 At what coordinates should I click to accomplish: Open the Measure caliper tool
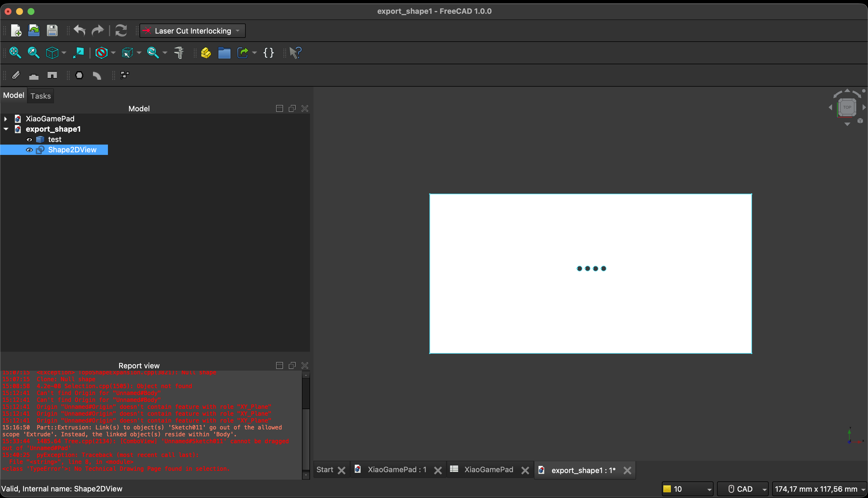(x=179, y=52)
